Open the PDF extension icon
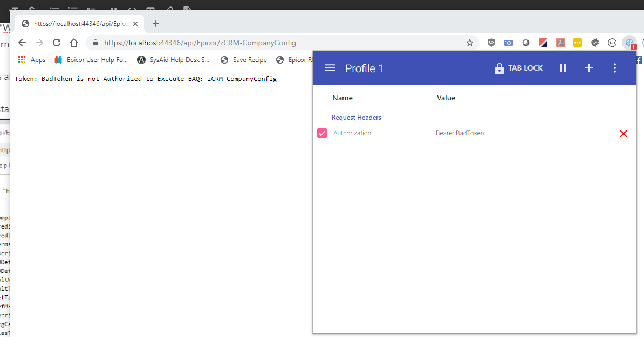 (x=560, y=43)
